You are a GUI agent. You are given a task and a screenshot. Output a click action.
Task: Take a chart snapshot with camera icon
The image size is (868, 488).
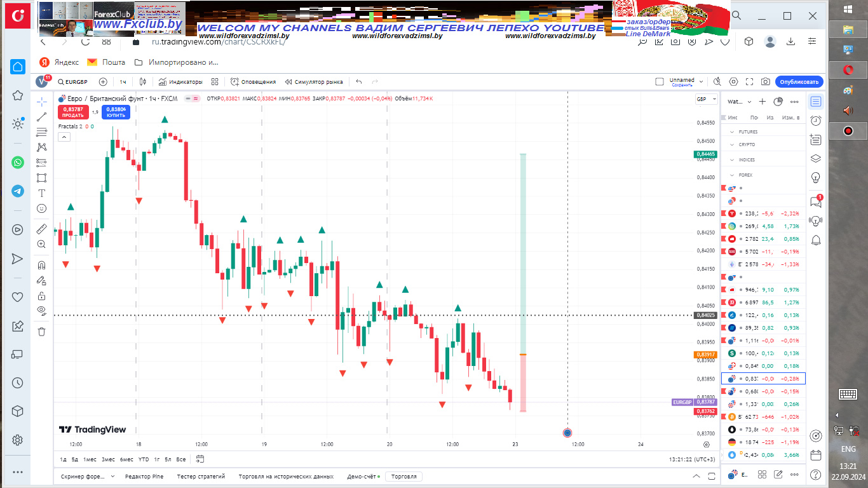coord(766,82)
